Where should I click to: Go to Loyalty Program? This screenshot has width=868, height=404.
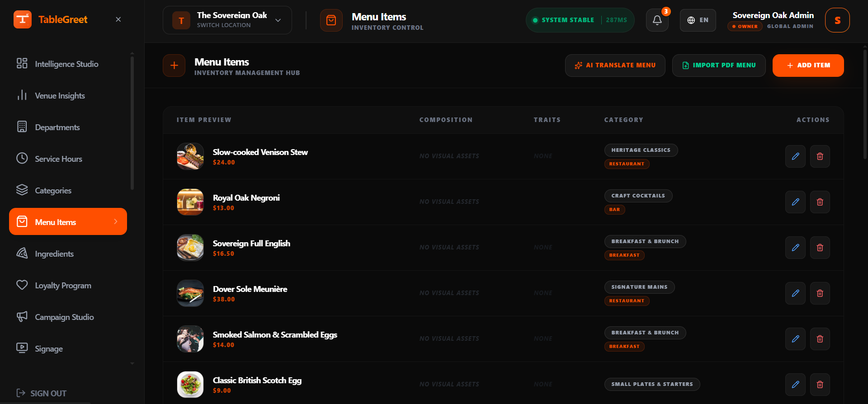point(68,285)
